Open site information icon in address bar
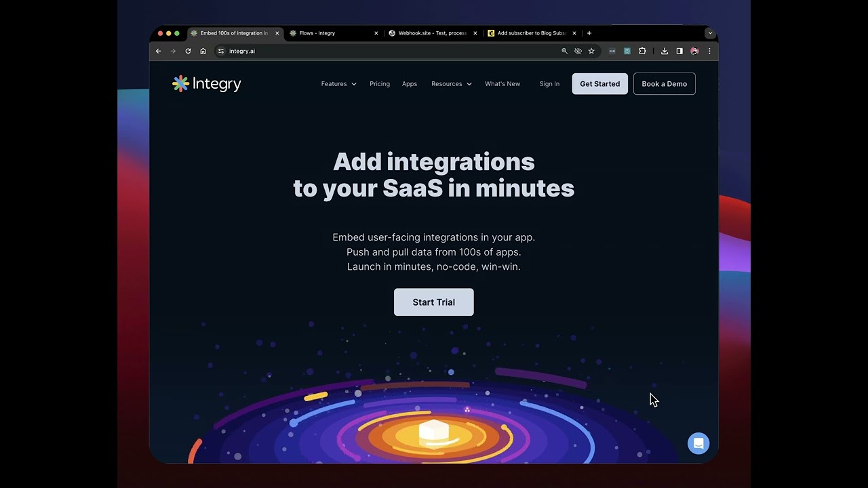The width and height of the screenshot is (868, 488). click(x=220, y=51)
